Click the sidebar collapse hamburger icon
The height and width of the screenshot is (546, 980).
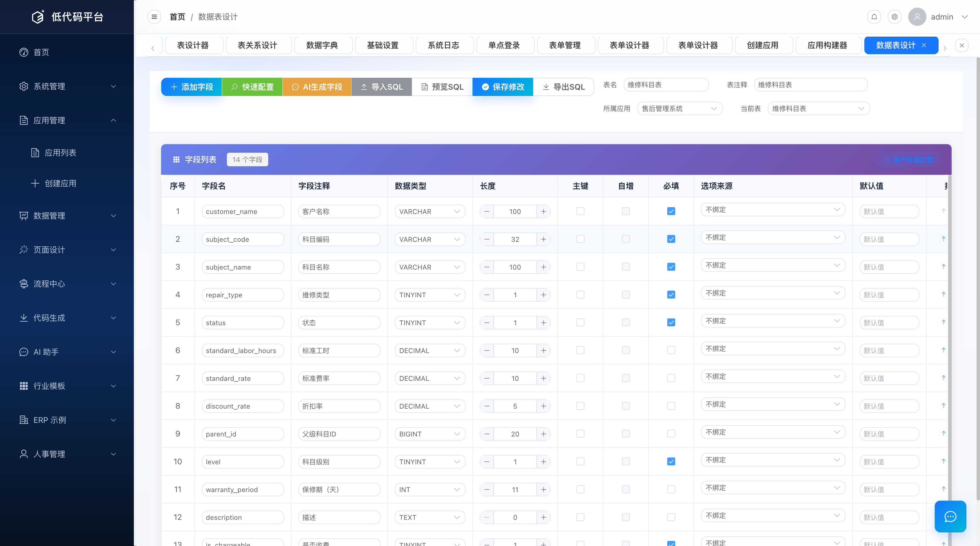(x=154, y=17)
